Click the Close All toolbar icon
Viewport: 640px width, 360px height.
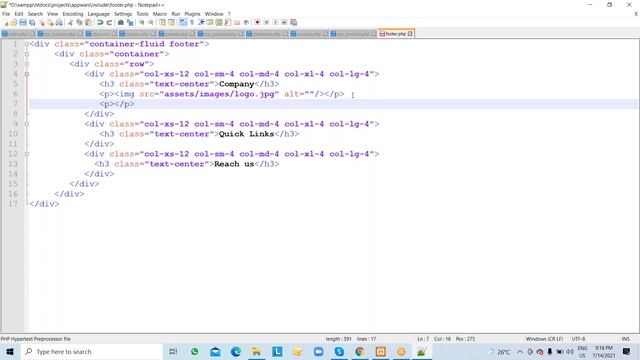point(50,22)
